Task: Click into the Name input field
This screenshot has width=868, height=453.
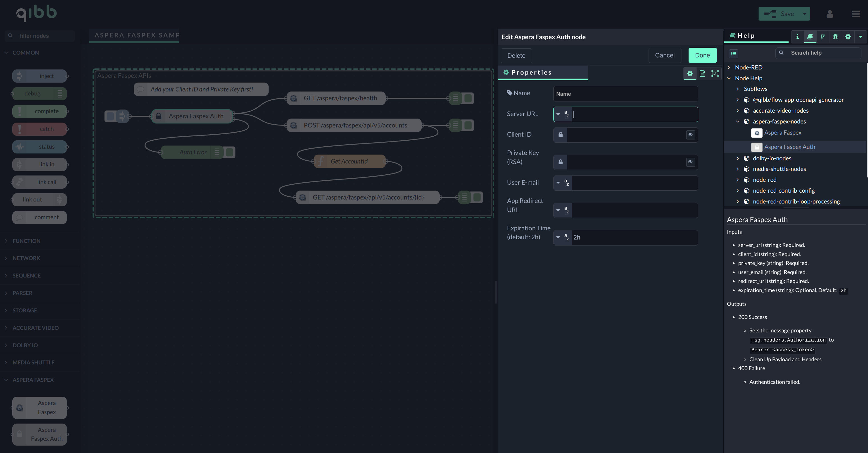Action: (x=625, y=94)
